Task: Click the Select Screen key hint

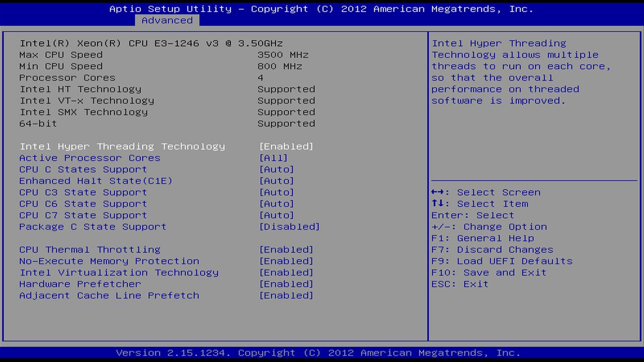Action: coord(486,193)
